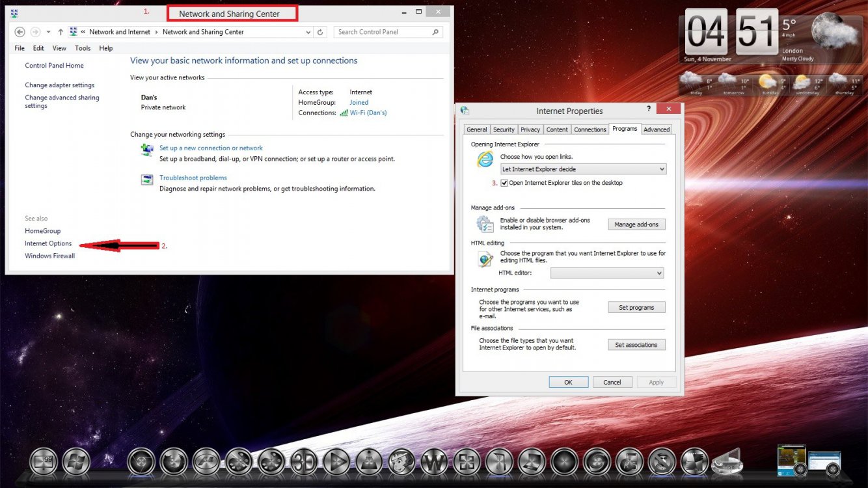Screen dimensions: 868x488
Task: Open the glass recycle bin in the dock
Action: [x=727, y=461]
